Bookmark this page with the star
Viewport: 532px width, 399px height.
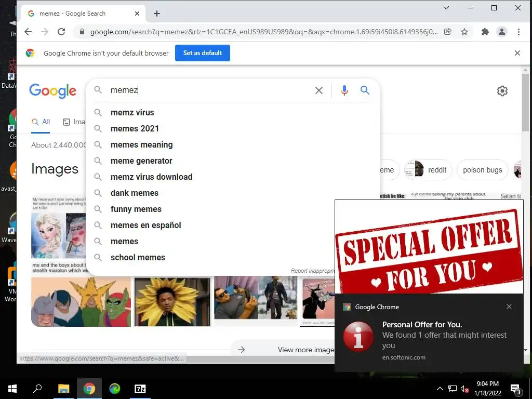point(464,32)
